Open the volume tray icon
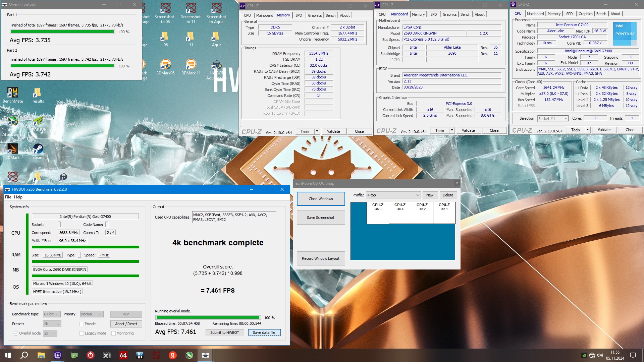Image resolution: width=644 pixels, height=362 pixels. (x=600, y=355)
